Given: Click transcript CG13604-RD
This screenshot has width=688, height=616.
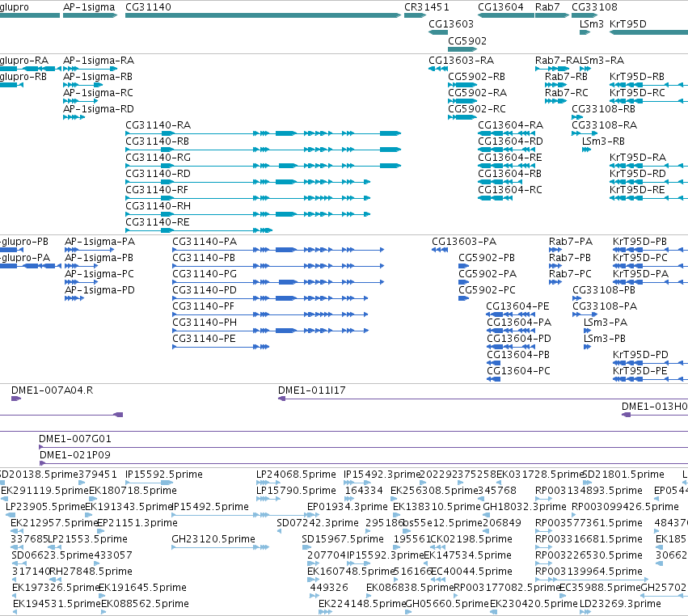Looking at the screenshot, I should [506, 150].
